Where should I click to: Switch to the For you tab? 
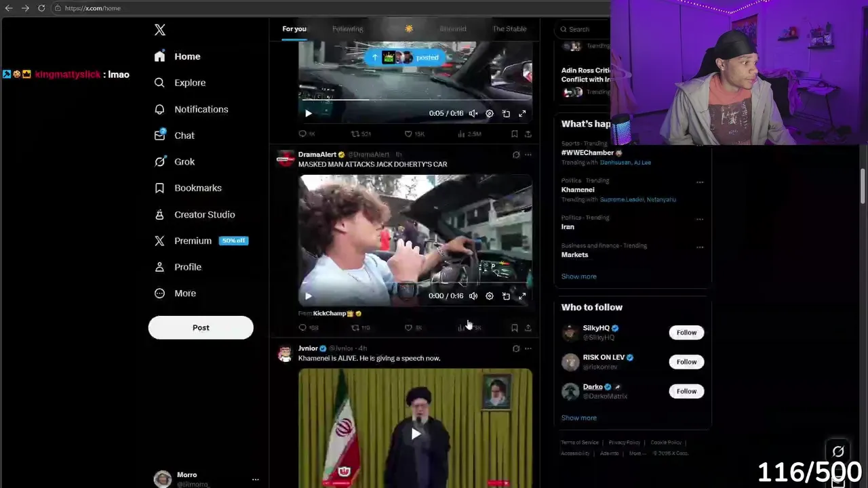point(294,28)
